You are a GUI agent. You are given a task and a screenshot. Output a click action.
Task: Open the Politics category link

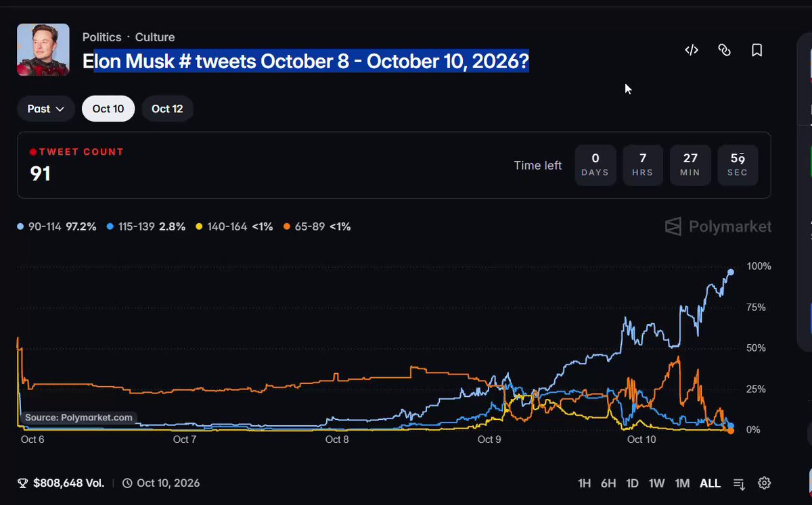point(102,37)
